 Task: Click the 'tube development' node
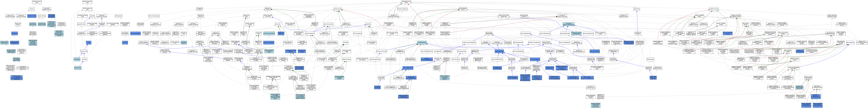pos(565,33)
